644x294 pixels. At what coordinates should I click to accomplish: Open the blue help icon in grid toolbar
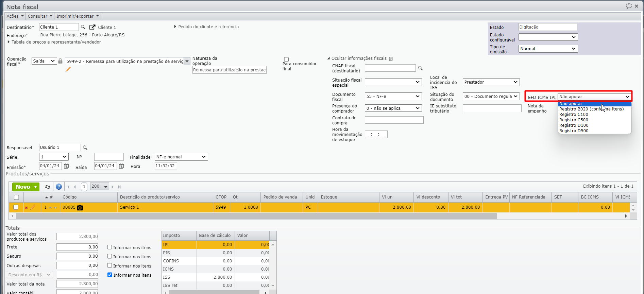(x=59, y=187)
